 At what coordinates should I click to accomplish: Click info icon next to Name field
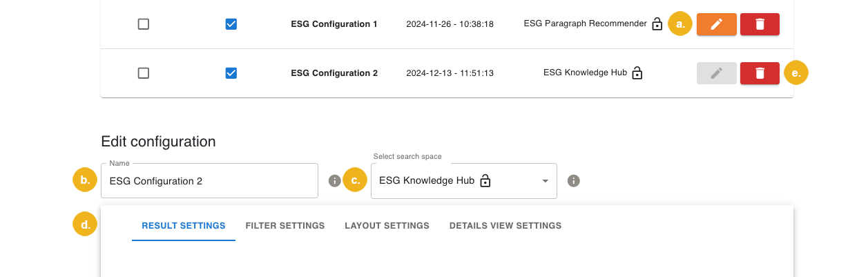click(x=335, y=181)
